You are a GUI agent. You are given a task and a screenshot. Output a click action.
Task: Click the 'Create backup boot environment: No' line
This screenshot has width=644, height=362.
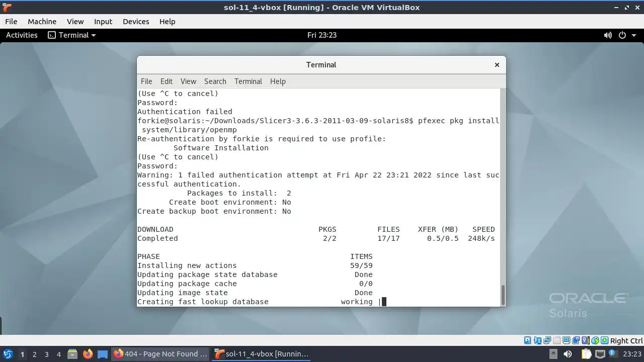pos(214,211)
